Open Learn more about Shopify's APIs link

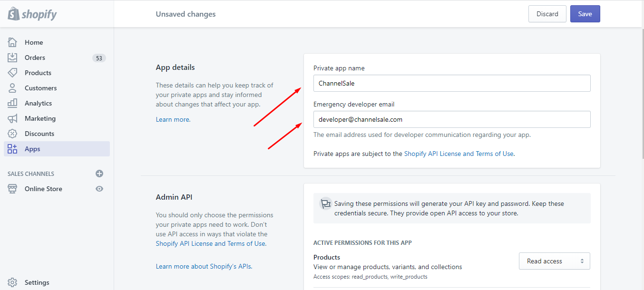coord(203,266)
